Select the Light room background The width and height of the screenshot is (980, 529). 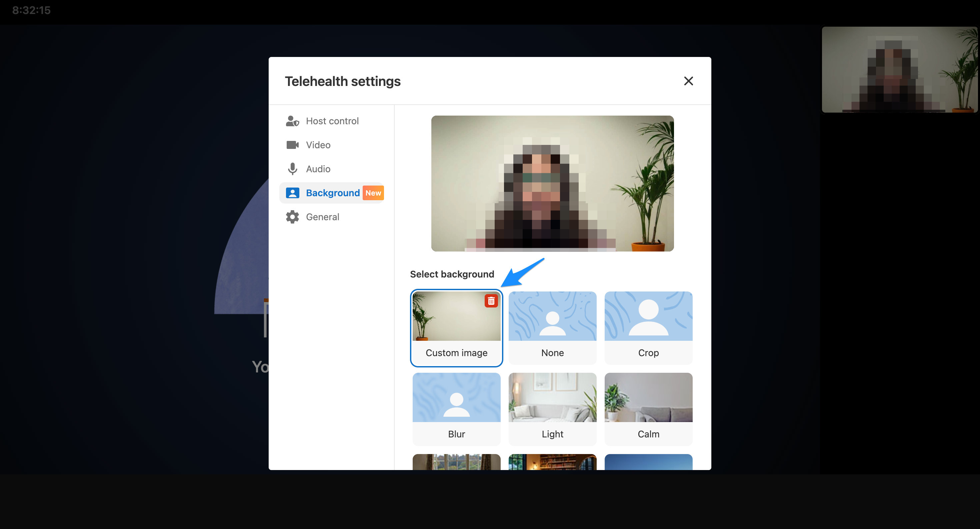tap(552, 409)
